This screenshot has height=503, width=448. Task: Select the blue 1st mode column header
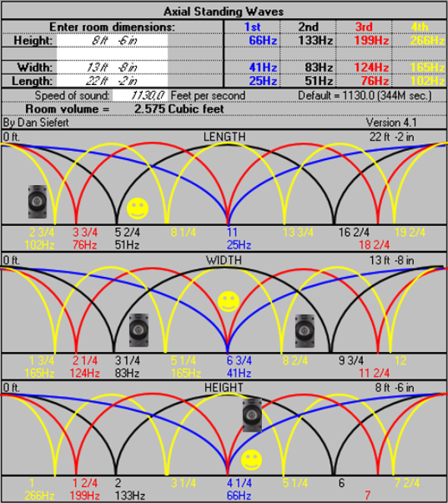252,27
